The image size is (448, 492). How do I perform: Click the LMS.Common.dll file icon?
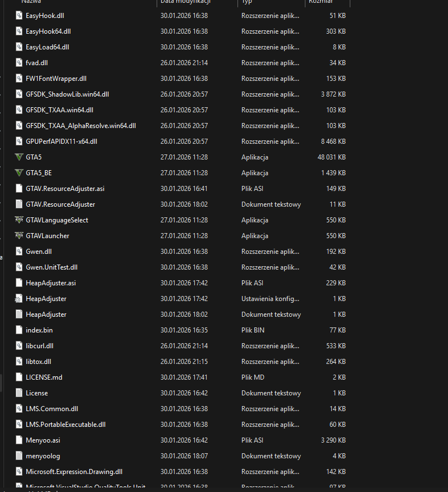tap(19, 408)
